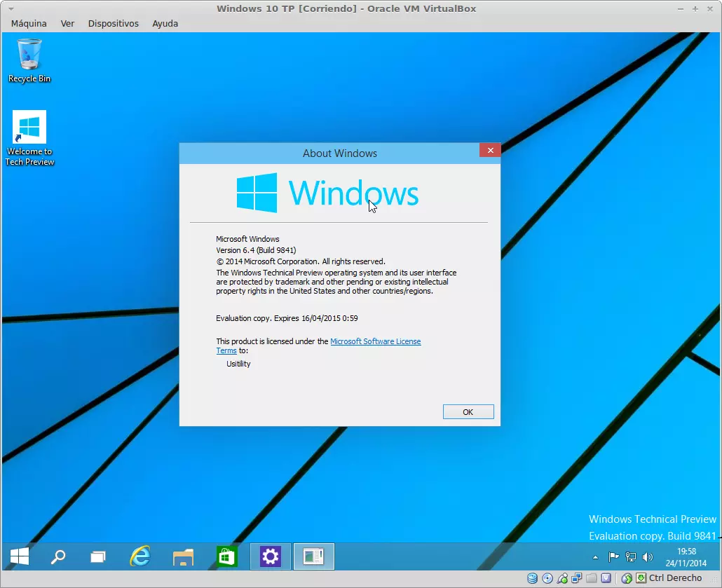722x588 pixels.
Task: Open the Máquina menu
Action: click(29, 23)
